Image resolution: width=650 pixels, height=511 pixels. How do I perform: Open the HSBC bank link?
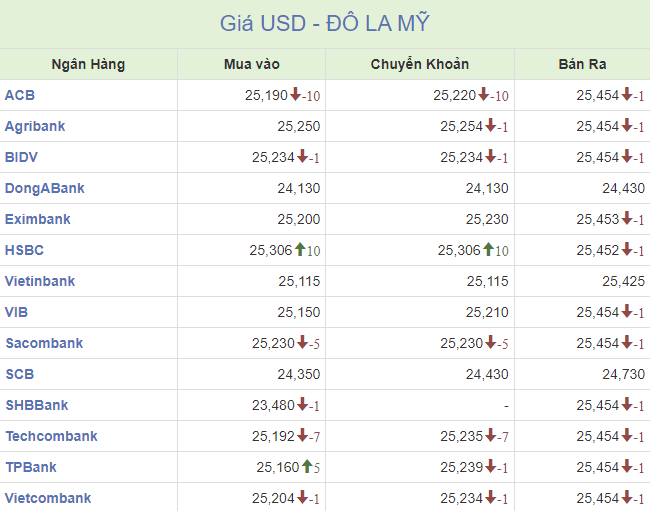point(24,250)
